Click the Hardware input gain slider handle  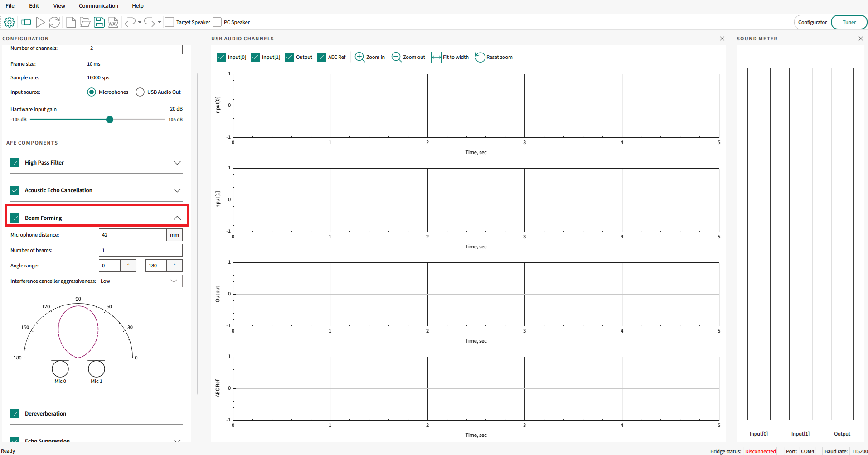coord(110,120)
